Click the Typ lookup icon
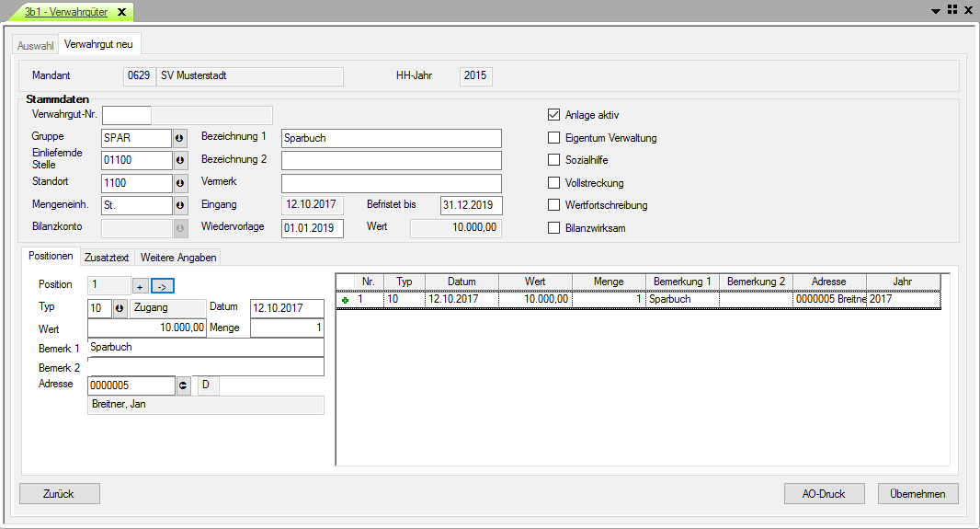Image resolution: width=980 pixels, height=529 pixels. [119, 308]
